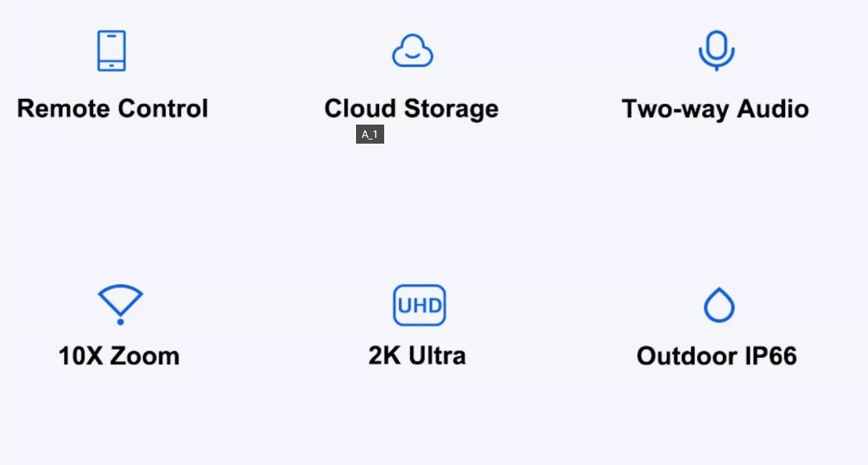The image size is (868, 465).
Task: Select the Outdoor IP66 label
Action: [716, 356]
